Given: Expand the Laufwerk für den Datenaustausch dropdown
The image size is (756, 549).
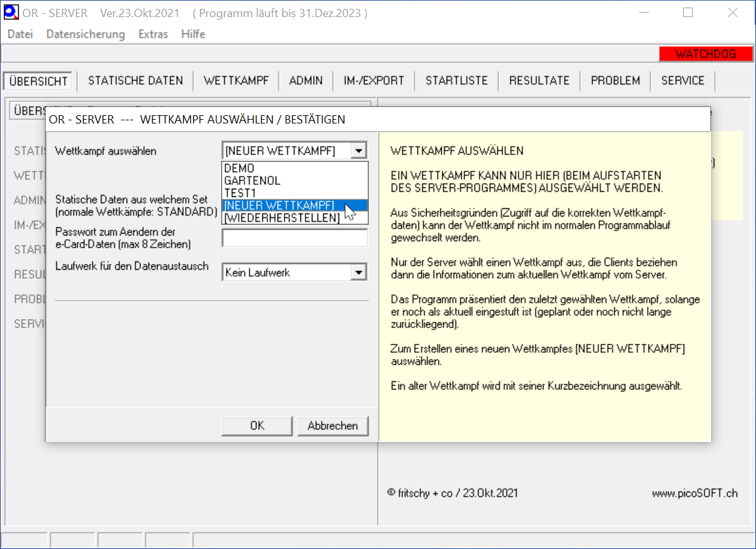Looking at the screenshot, I should point(360,272).
